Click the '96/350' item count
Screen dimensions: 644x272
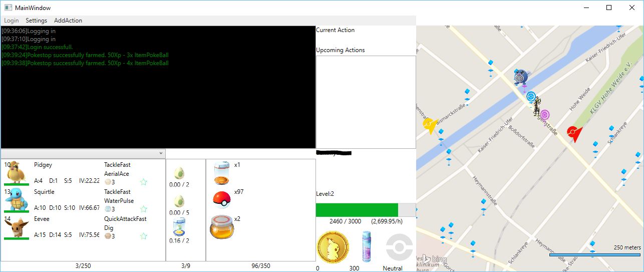[261, 266]
